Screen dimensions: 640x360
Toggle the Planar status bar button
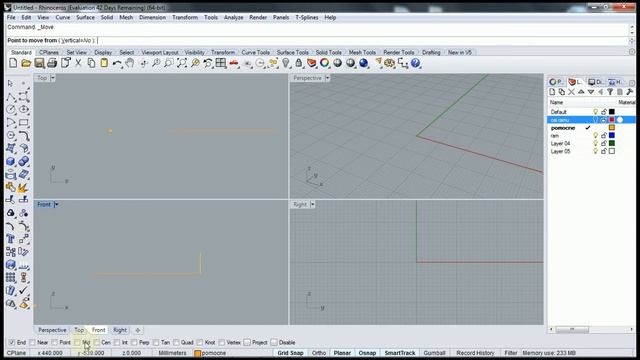342,353
